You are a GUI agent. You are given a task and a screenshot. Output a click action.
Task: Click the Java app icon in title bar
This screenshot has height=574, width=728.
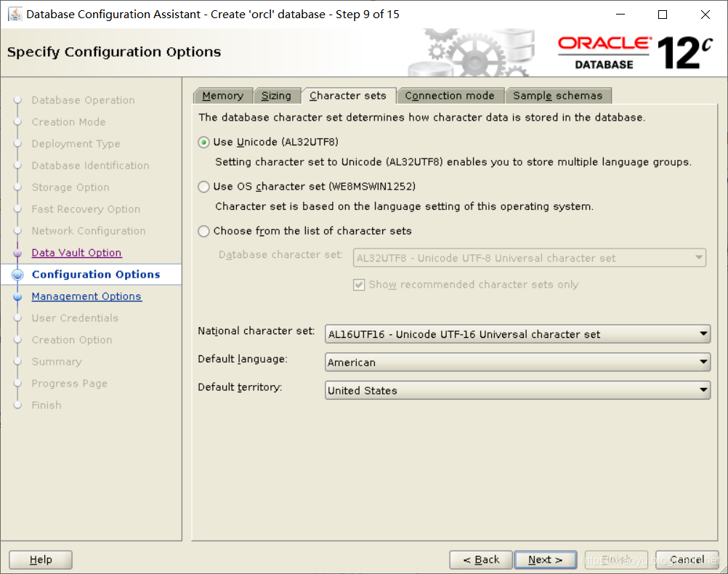(x=15, y=15)
